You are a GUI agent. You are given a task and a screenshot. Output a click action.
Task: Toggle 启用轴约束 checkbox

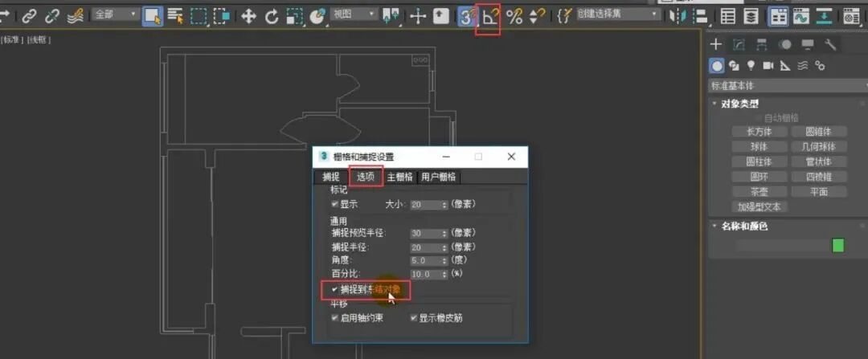click(x=335, y=318)
